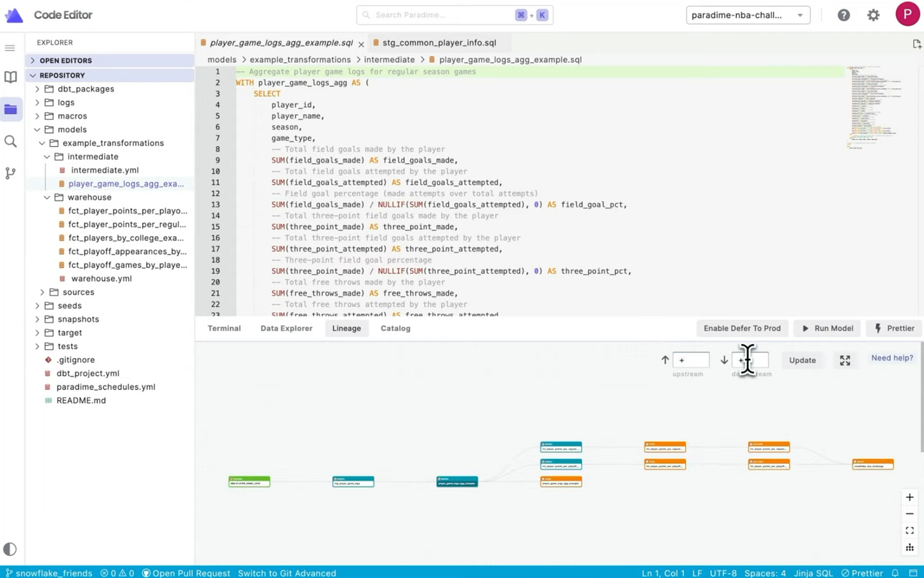Open README.md file

81,400
